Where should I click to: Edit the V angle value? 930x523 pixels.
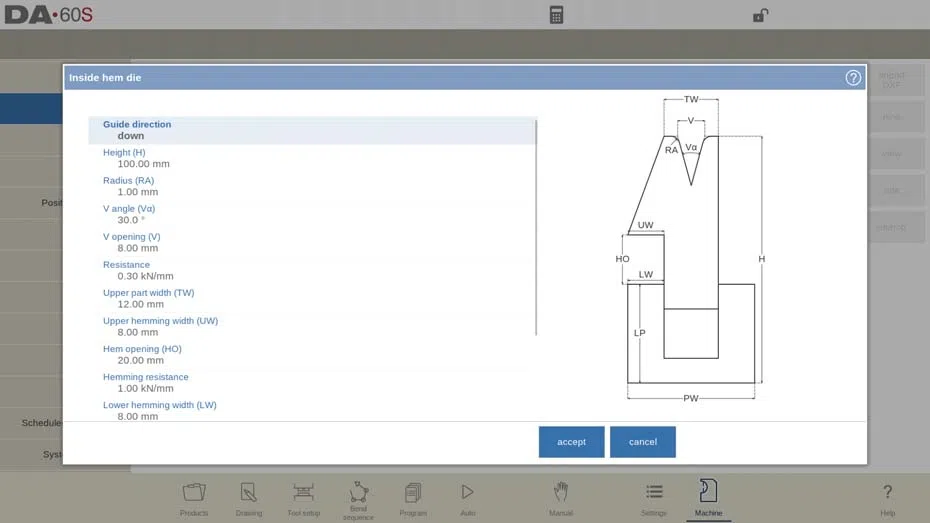click(131, 220)
